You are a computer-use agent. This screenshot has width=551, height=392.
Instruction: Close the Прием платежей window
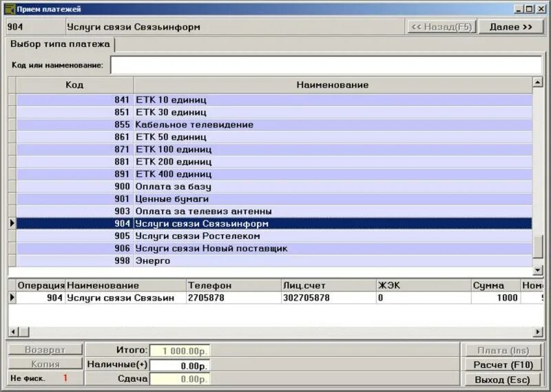(x=541, y=9)
